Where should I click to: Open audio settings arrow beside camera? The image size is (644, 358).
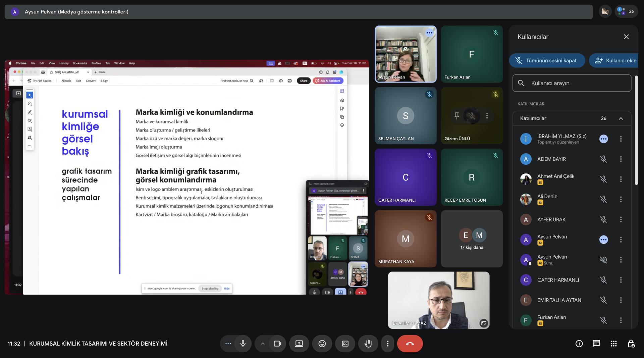263,344
